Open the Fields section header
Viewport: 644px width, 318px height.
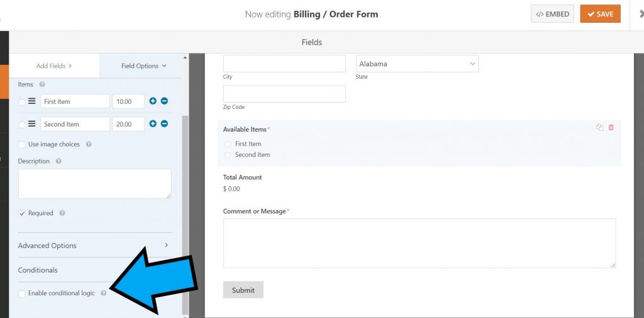click(312, 42)
